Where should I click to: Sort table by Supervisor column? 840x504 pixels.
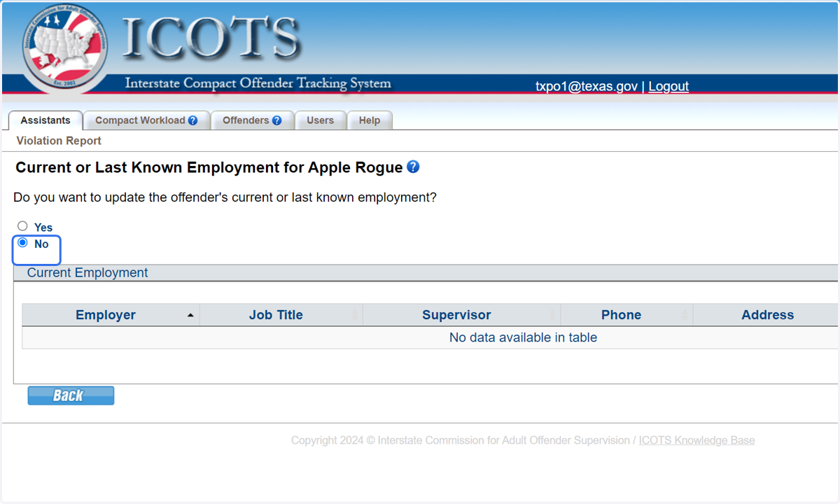[462, 315]
